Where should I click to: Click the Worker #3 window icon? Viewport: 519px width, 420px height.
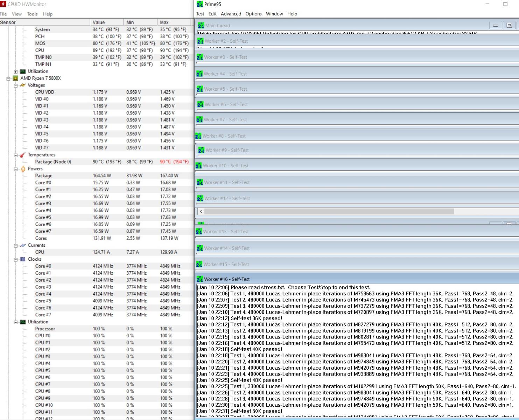[200, 57]
